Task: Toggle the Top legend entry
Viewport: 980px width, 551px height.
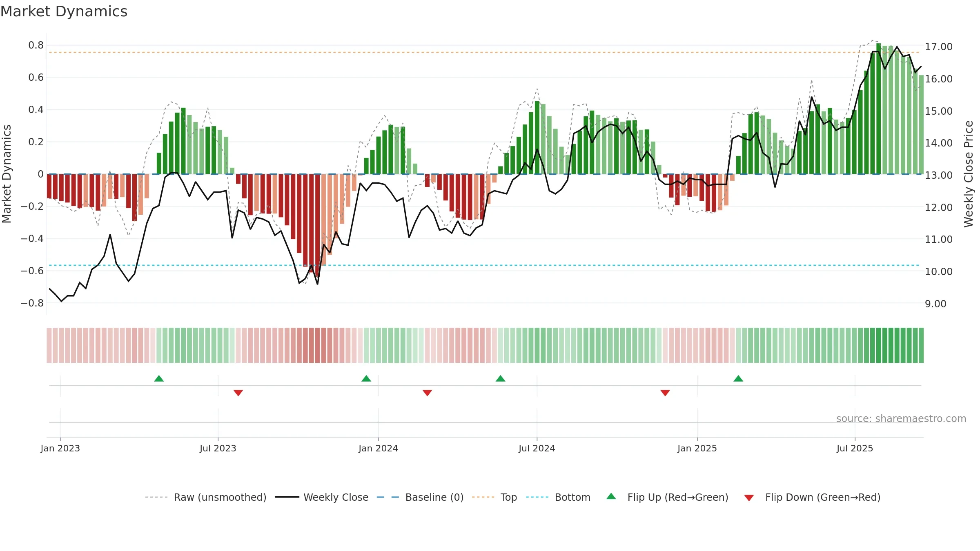Action: pos(494,497)
